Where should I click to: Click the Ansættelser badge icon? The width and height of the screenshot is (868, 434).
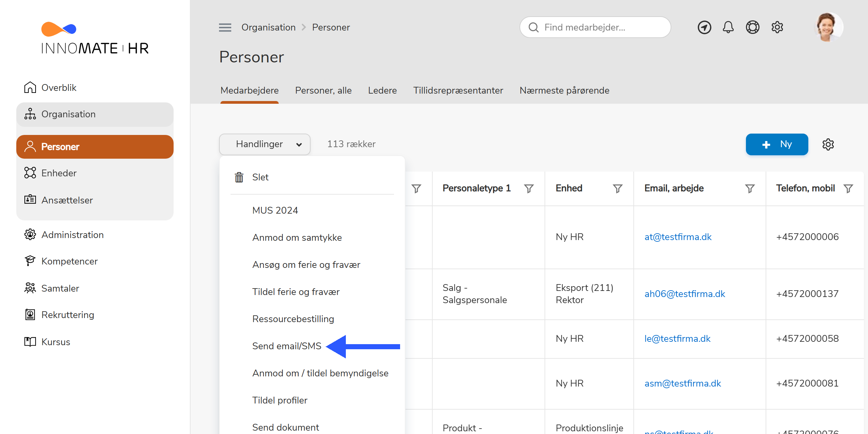pos(30,199)
